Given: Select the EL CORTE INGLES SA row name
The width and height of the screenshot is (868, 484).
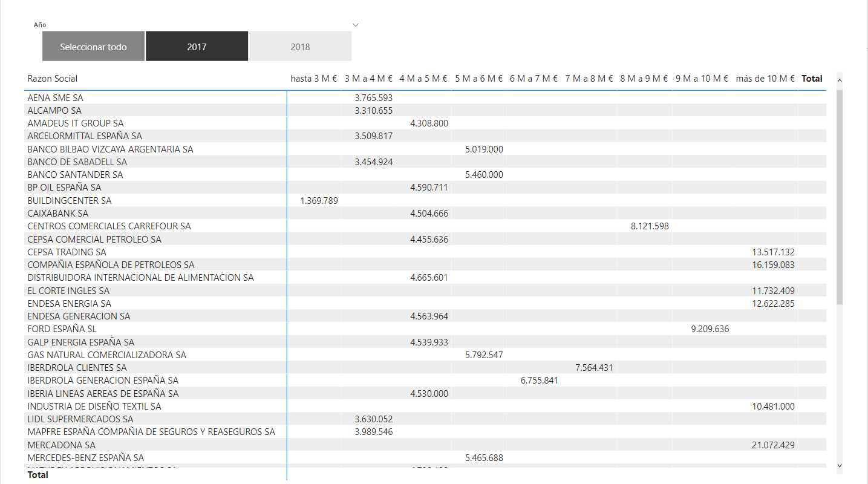Looking at the screenshot, I should click(68, 290).
